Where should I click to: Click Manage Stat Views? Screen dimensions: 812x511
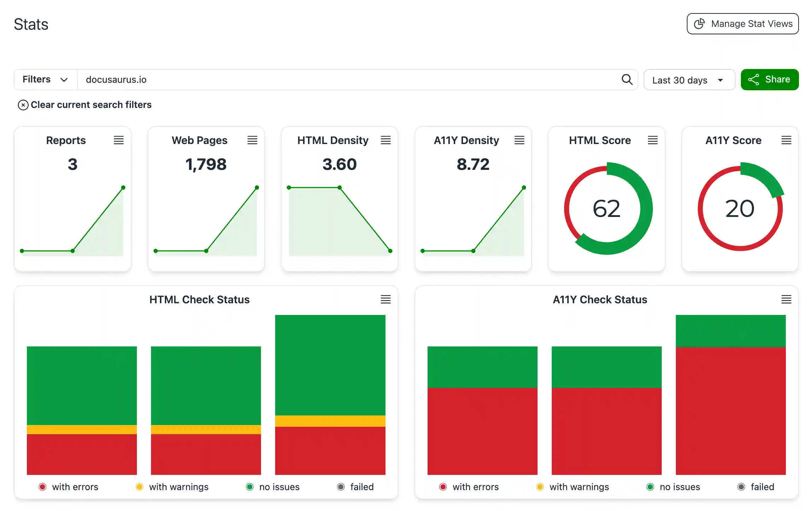tap(742, 24)
